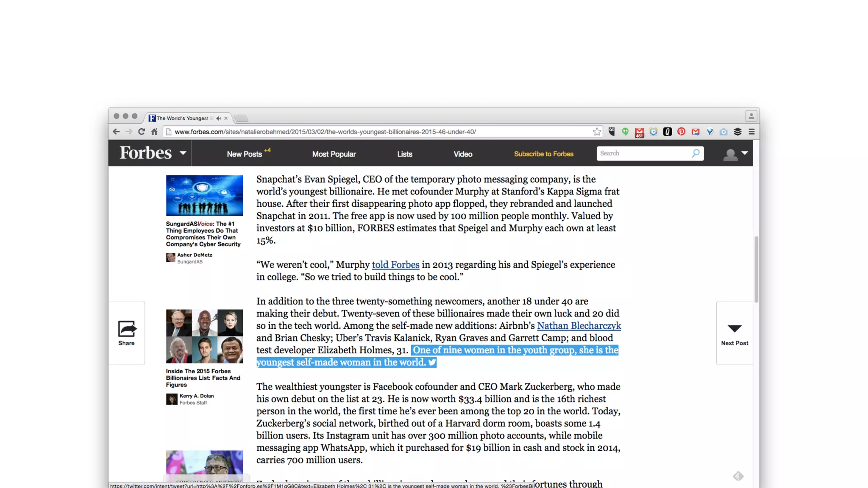Image resolution: width=868 pixels, height=488 pixels.
Task: Expand the Forbes logo dropdown arrow
Action: (183, 153)
